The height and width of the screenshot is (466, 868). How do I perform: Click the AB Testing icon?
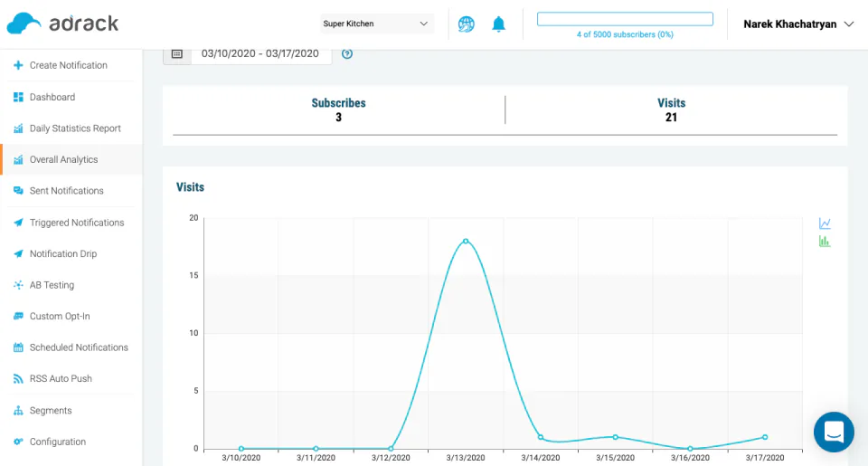pyautogui.click(x=18, y=285)
